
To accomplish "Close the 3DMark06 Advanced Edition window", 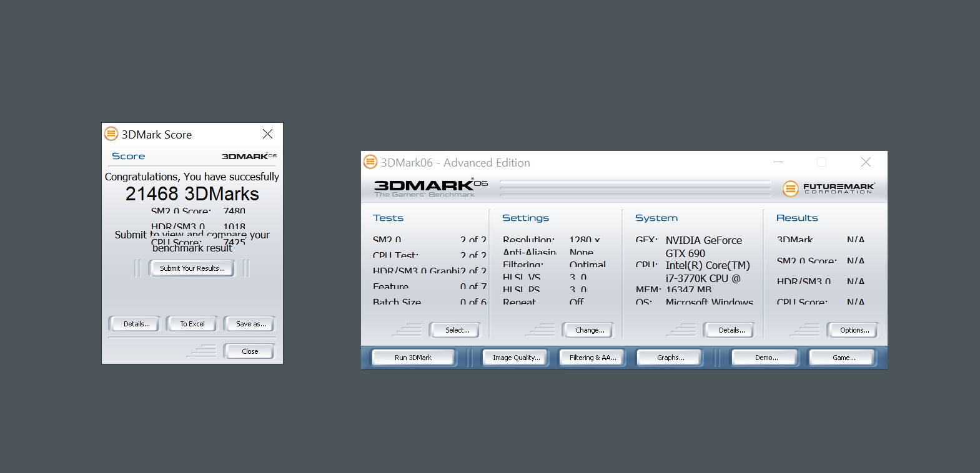I will (866, 162).
